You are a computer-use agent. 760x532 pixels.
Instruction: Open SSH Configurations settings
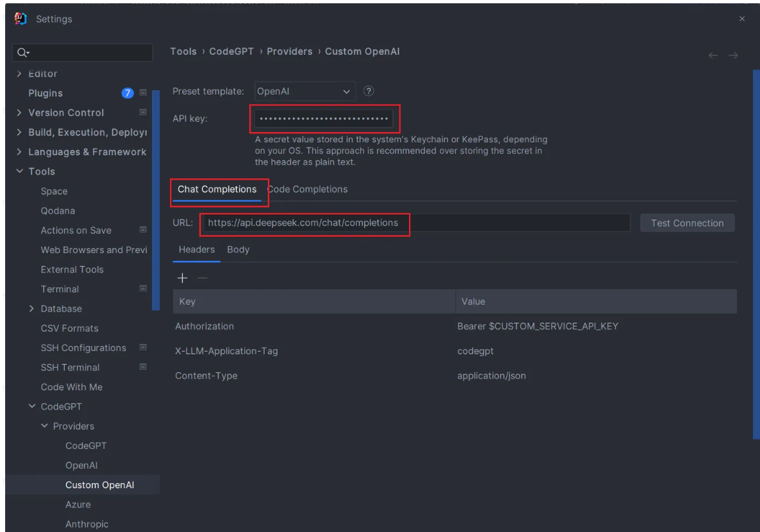click(x=83, y=347)
